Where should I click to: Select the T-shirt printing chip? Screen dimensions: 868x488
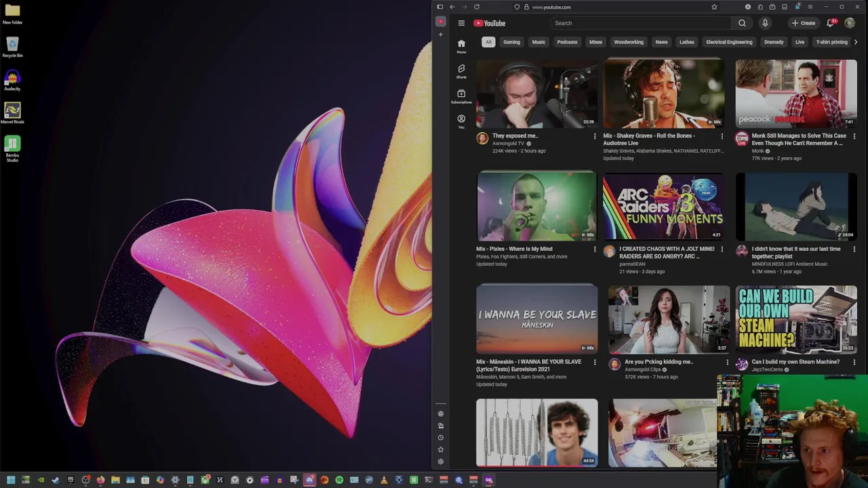pyautogui.click(x=831, y=42)
